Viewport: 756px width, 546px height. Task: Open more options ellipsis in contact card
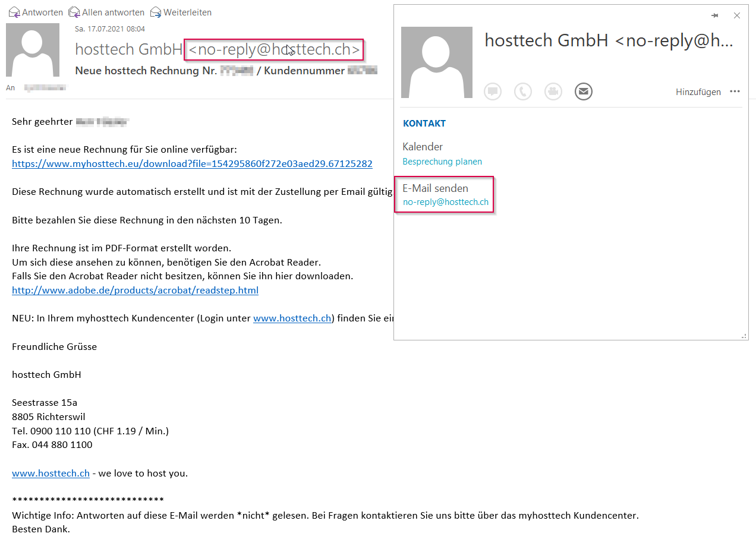735,91
